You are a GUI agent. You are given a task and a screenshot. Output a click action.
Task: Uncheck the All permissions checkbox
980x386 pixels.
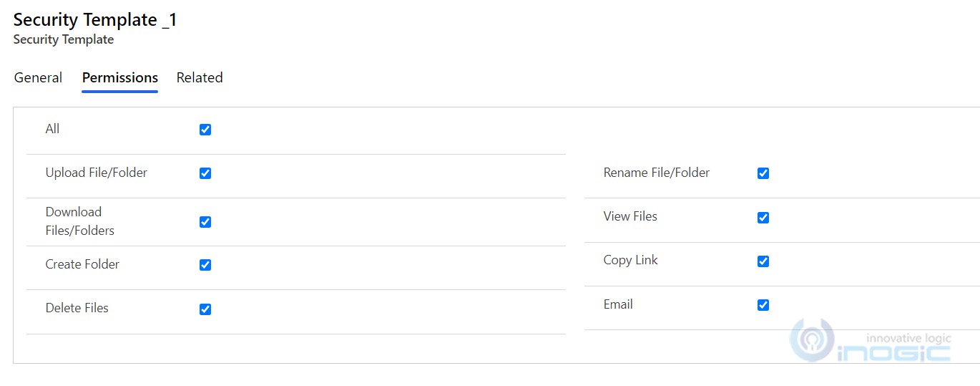(205, 130)
